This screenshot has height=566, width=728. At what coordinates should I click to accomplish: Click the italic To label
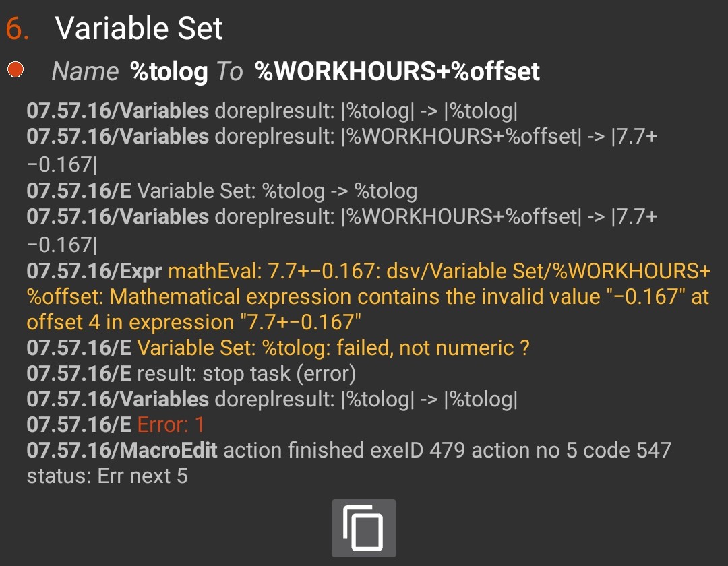click(229, 71)
